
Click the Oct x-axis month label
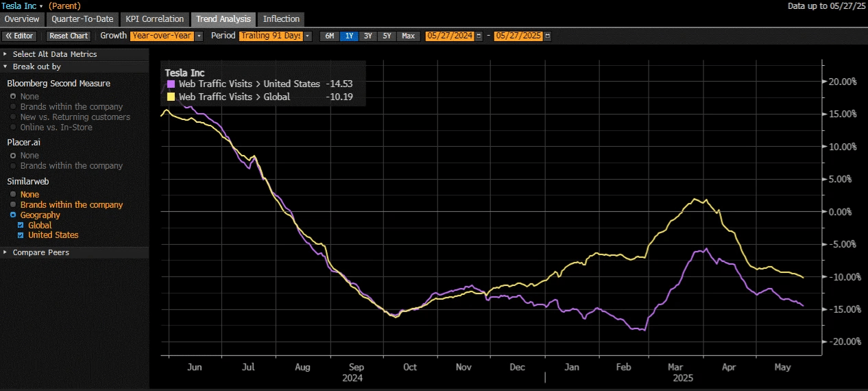click(x=410, y=368)
